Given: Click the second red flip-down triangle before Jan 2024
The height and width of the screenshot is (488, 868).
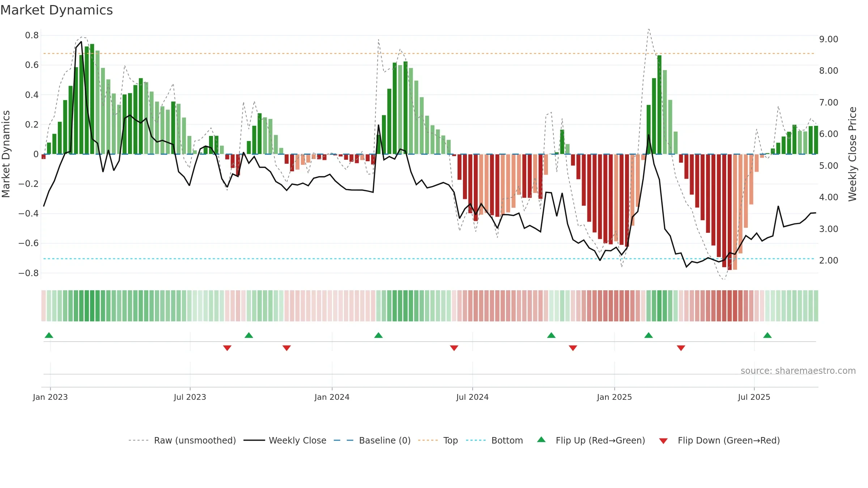Looking at the screenshot, I should (286, 348).
